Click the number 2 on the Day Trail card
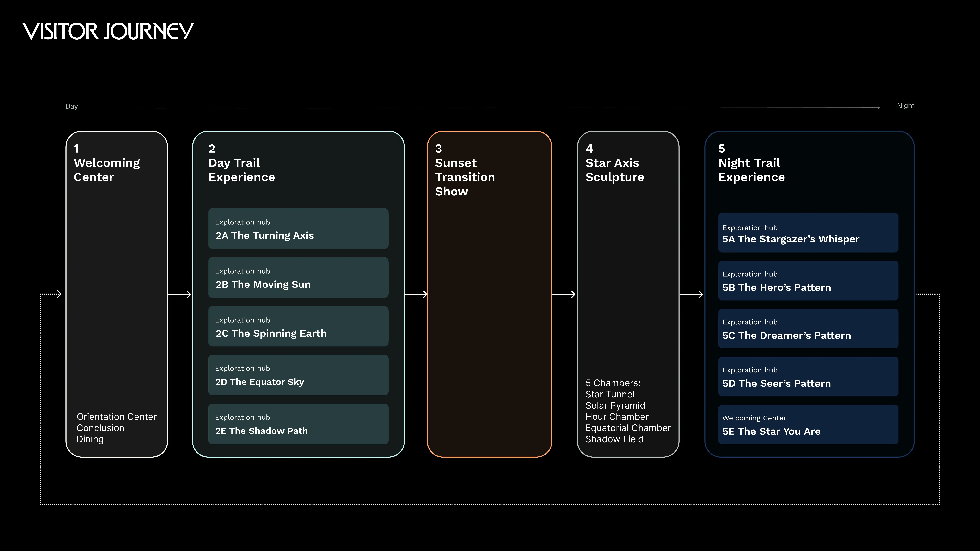The image size is (980, 551). pos(212,149)
